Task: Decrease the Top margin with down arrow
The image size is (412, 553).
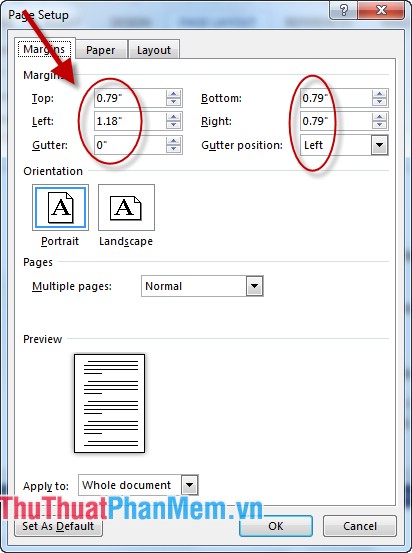Action: [174, 102]
